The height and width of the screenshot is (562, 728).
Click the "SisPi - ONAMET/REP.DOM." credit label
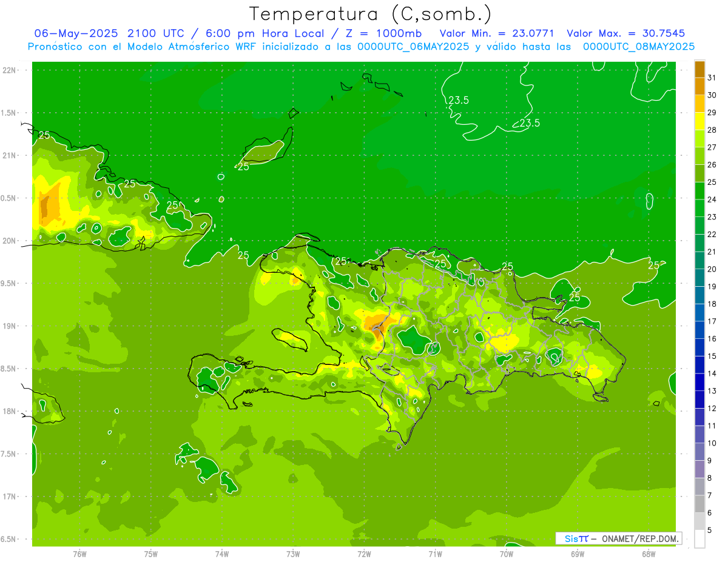point(619,538)
